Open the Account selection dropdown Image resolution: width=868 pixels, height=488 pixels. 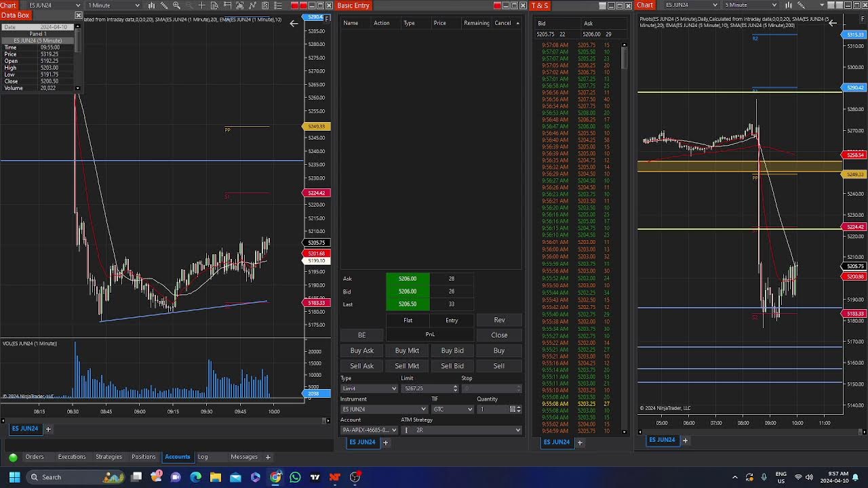tap(369, 430)
